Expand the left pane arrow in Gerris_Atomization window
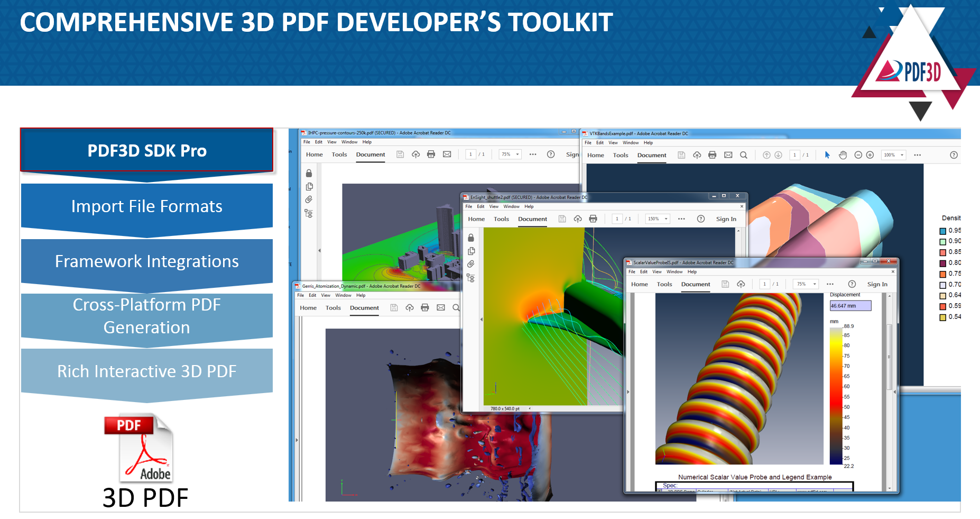 (297, 440)
